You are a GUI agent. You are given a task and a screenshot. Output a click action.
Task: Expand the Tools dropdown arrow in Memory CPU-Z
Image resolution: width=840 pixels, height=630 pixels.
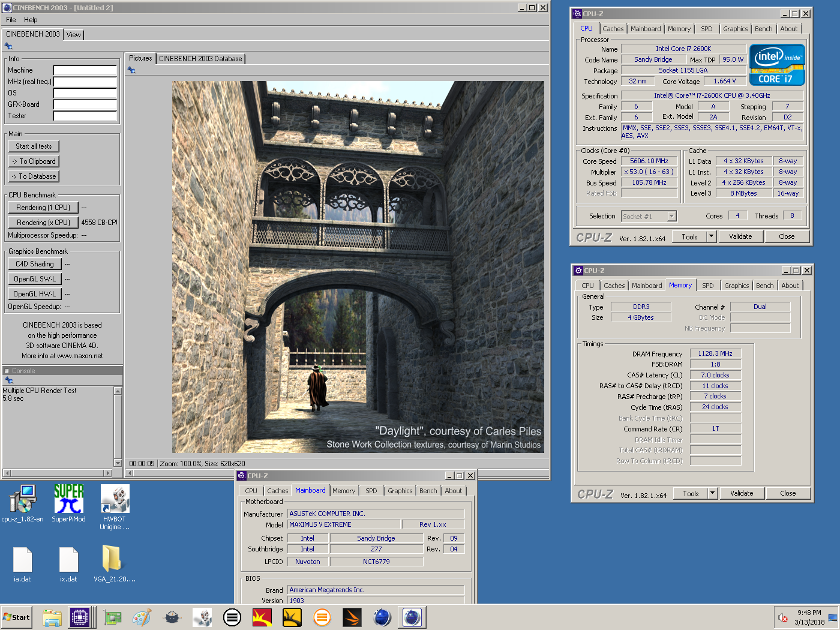tap(713, 493)
